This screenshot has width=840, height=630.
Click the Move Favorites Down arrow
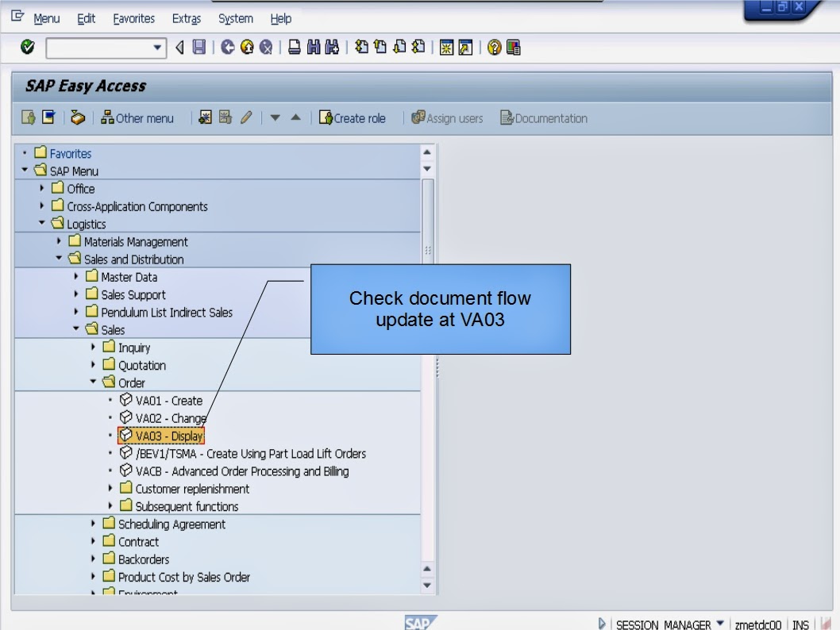[276, 117]
